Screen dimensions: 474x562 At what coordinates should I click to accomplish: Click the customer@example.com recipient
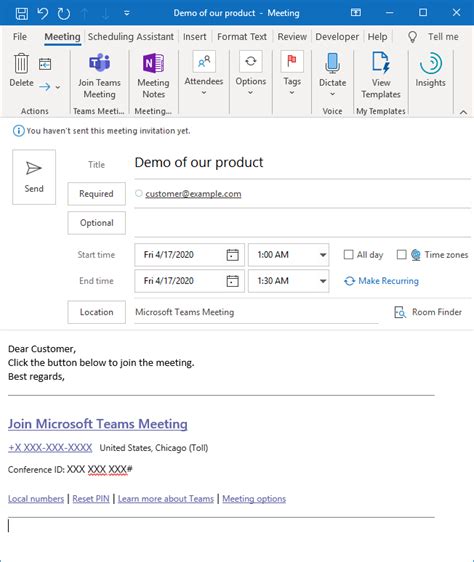(x=193, y=194)
